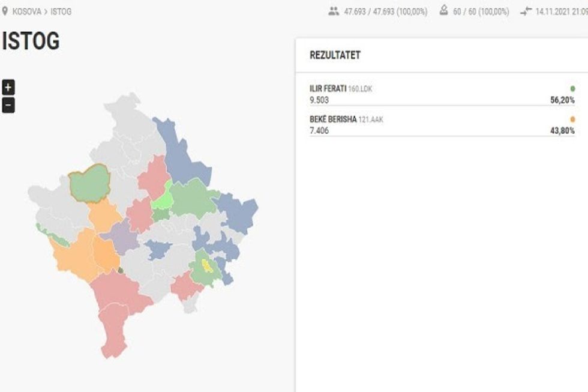Select candidate Bekë Berisha's name
Image resolution: width=588 pixels, height=392 pixels.
pos(332,119)
